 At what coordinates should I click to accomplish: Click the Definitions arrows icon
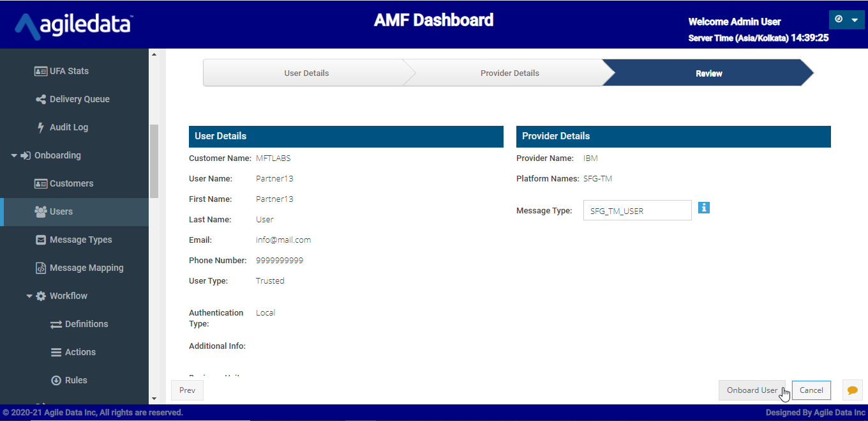click(x=56, y=324)
